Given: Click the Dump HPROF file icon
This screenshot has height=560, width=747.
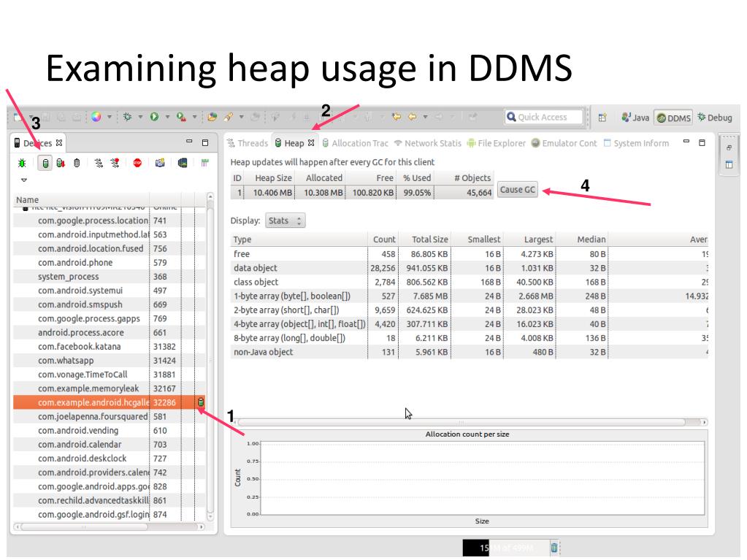Looking at the screenshot, I should [x=61, y=164].
